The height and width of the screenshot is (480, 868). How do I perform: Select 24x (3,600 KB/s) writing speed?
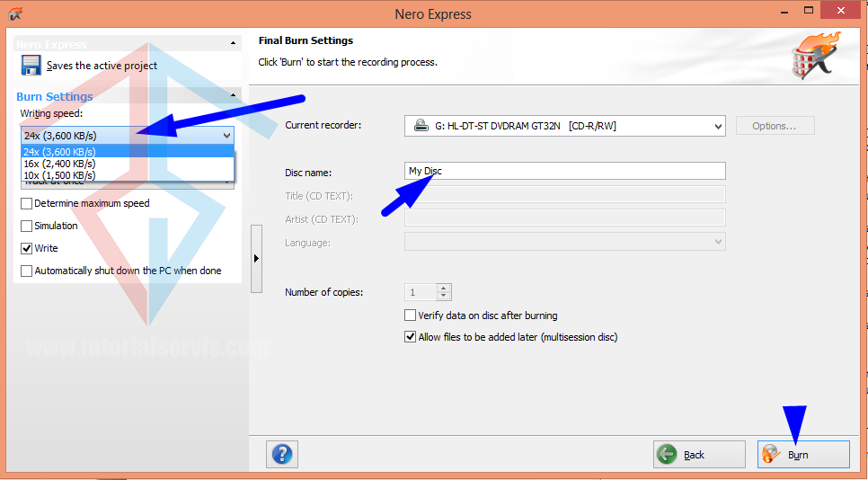tap(128, 152)
